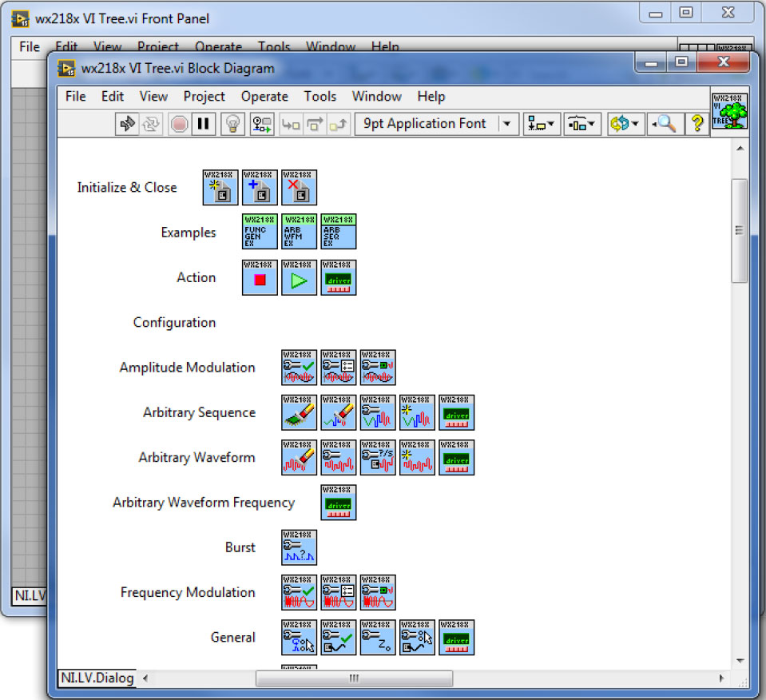The image size is (766, 700).
Task: Select the red stop VI in Action row
Action: click(x=260, y=278)
